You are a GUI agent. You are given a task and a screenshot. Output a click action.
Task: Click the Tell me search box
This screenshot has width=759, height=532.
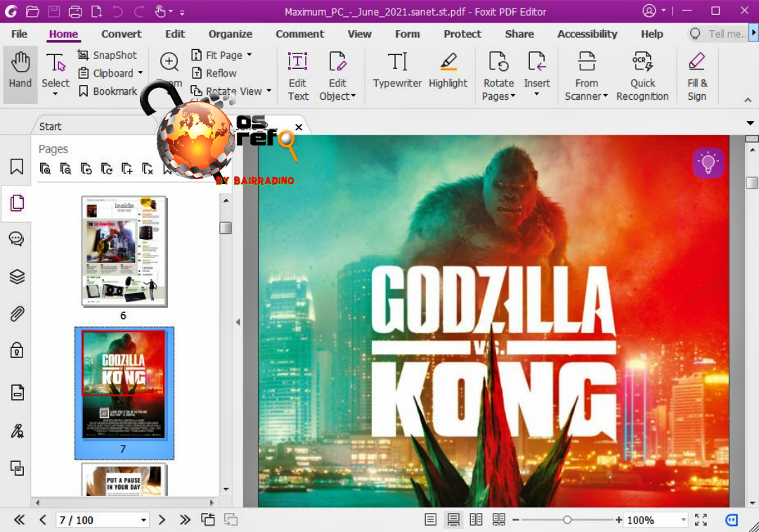click(x=718, y=34)
